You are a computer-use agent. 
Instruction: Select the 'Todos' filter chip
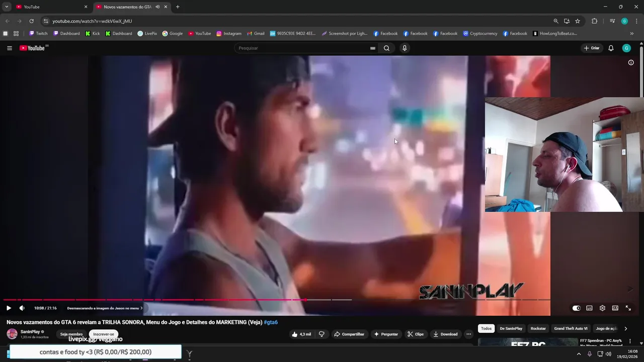click(x=486, y=328)
